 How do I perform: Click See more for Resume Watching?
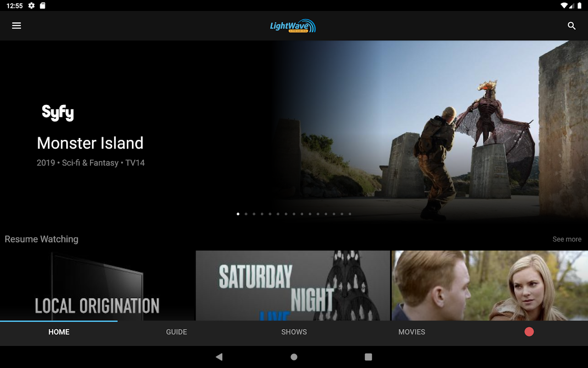[x=567, y=239]
